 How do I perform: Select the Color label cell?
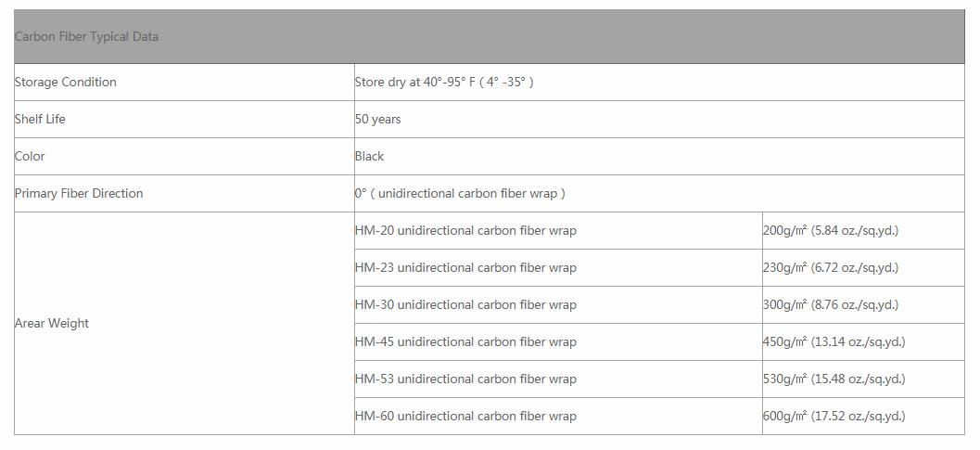pos(30,157)
